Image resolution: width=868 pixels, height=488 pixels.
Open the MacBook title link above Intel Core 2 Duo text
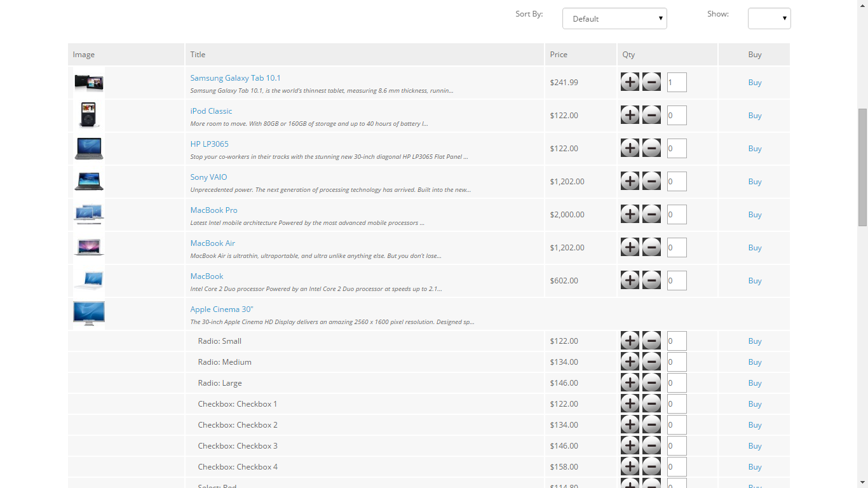click(x=207, y=276)
